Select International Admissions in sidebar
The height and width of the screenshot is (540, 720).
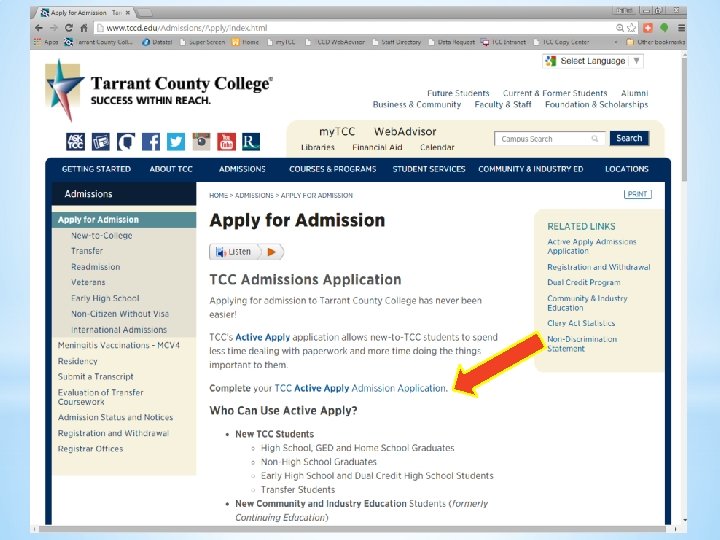[x=119, y=330]
